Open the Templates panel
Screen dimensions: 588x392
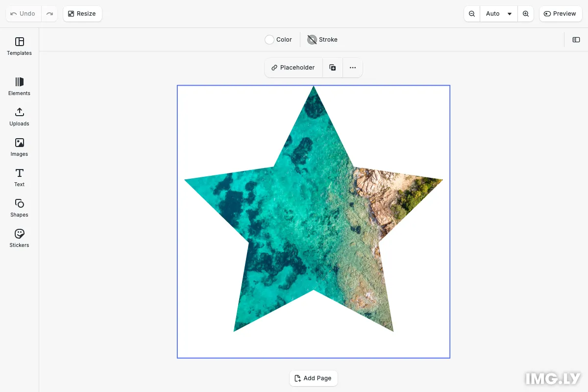(x=20, y=46)
